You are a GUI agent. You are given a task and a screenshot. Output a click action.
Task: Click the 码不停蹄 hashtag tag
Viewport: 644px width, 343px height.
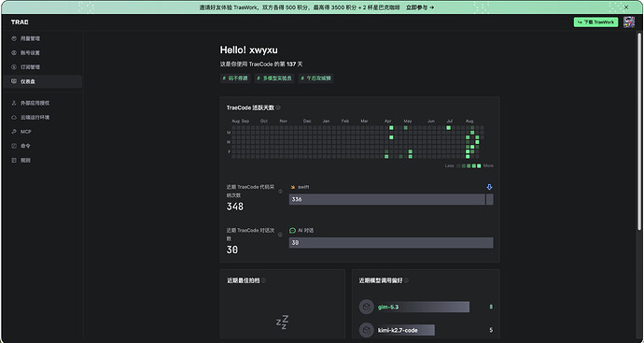point(235,79)
